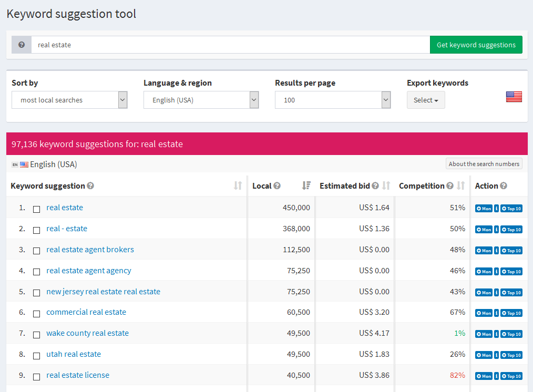Click 'About the search numbers'
This screenshot has height=392, width=533.
484,163
